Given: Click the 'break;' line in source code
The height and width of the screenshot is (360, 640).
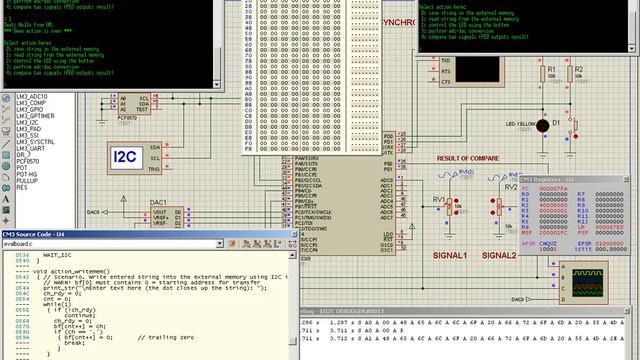Looking at the screenshot, I should [x=75, y=343].
